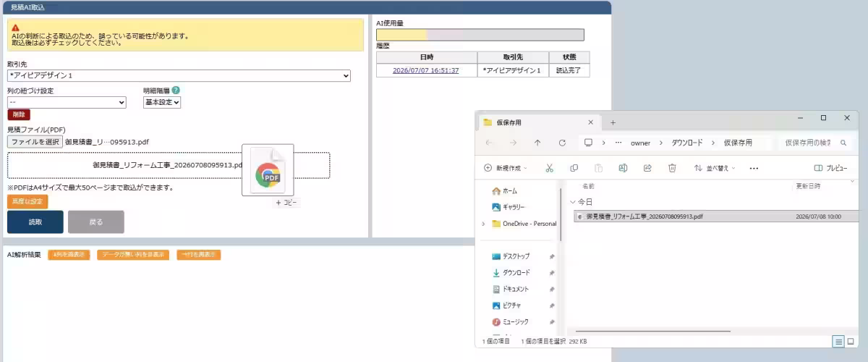Screen dimensions: 868x362
Task: Collapse the 今日 group in file list
Action: tap(573, 203)
